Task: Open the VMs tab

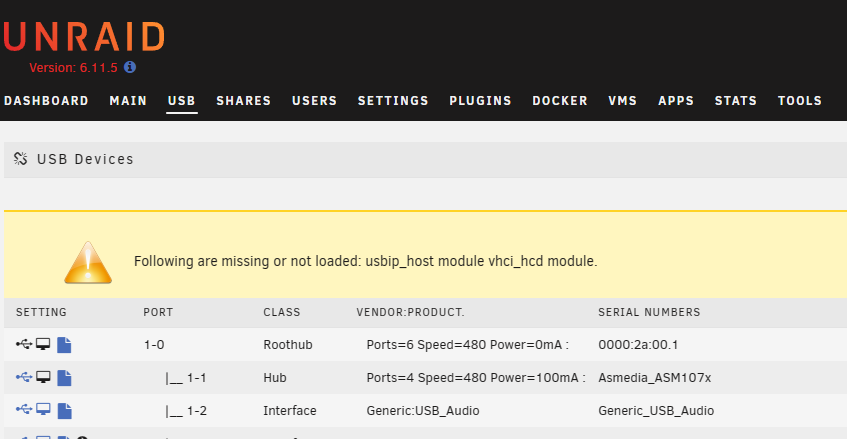Action: pyautogui.click(x=622, y=101)
